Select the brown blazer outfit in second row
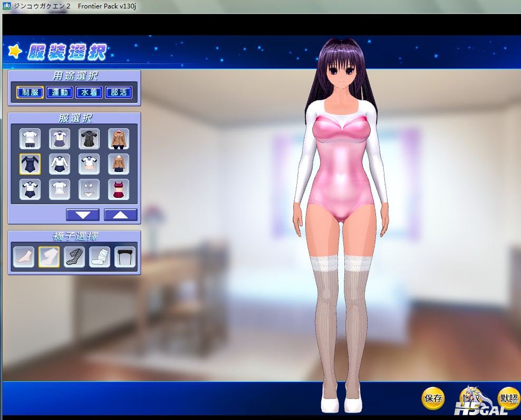Screen dimensions: 521x420 click(x=119, y=164)
